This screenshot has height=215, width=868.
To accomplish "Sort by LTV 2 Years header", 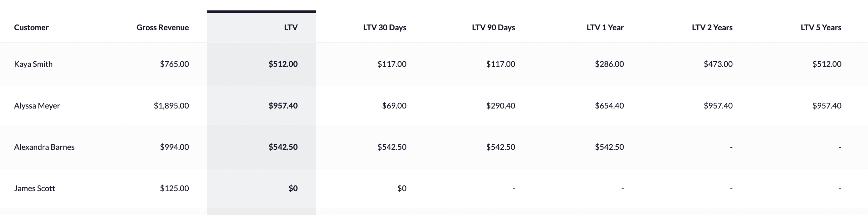I will 712,27.
